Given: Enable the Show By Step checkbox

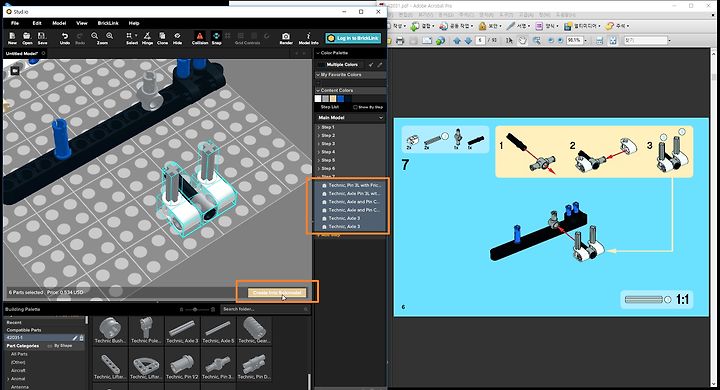Looking at the screenshot, I should 355,107.
